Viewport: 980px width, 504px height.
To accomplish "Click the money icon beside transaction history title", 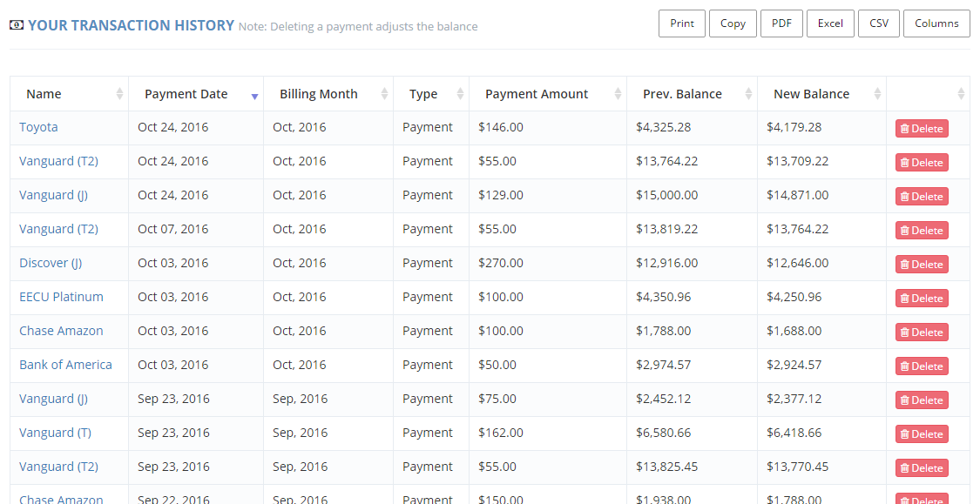I will pos(17,25).
